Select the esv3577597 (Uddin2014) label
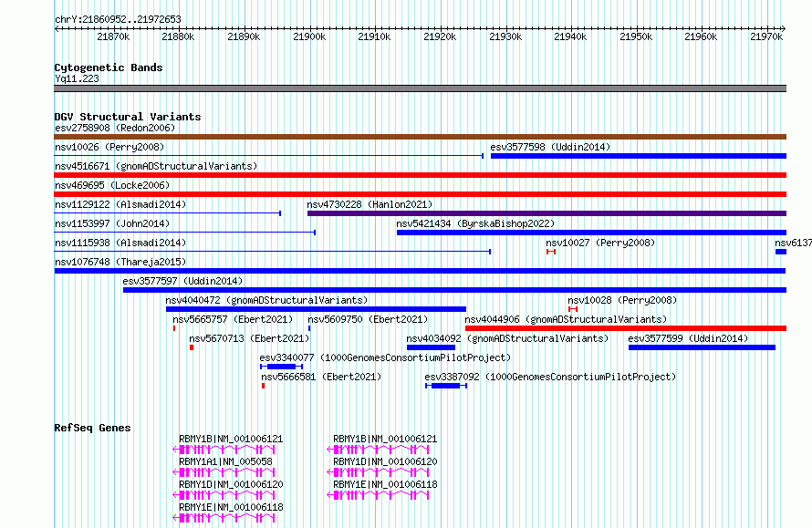Screen dimensions: 812x528 (182, 281)
